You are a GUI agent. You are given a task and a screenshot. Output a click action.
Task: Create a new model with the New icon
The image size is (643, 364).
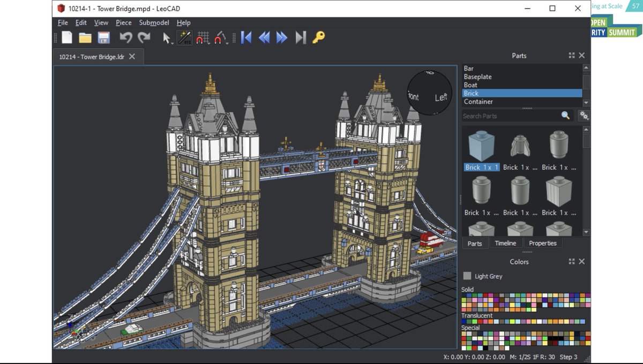tap(67, 37)
